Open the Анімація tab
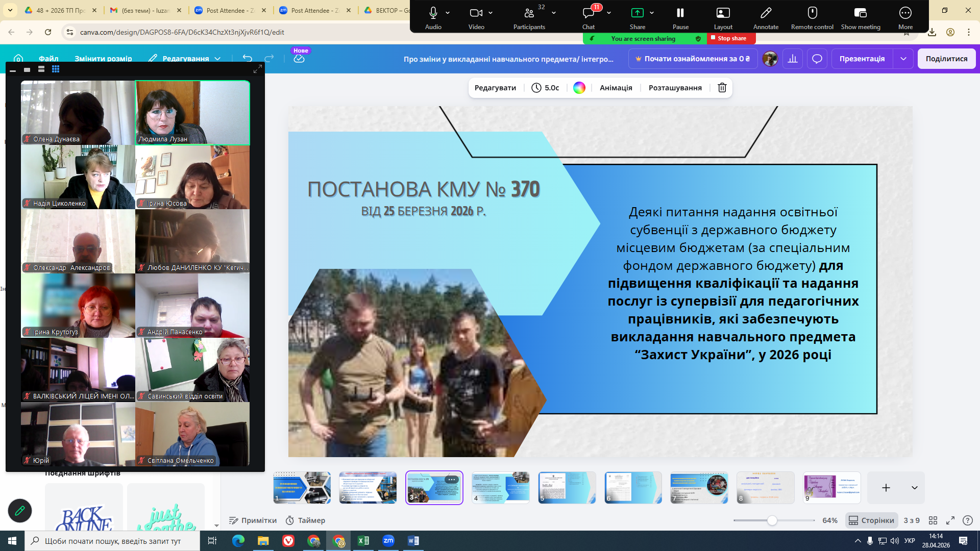Image resolution: width=980 pixels, height=551 pixels. pyautogui.click(x=616, y=88)
